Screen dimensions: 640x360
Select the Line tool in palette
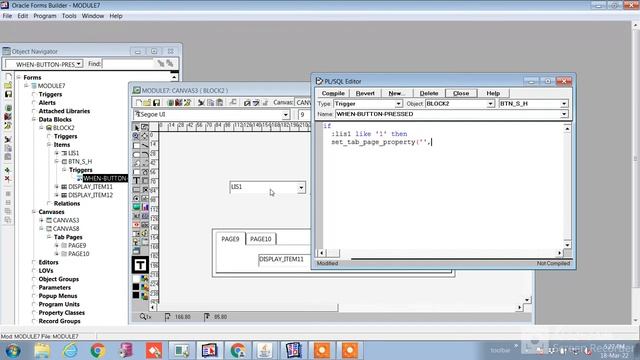click(145, 145)
